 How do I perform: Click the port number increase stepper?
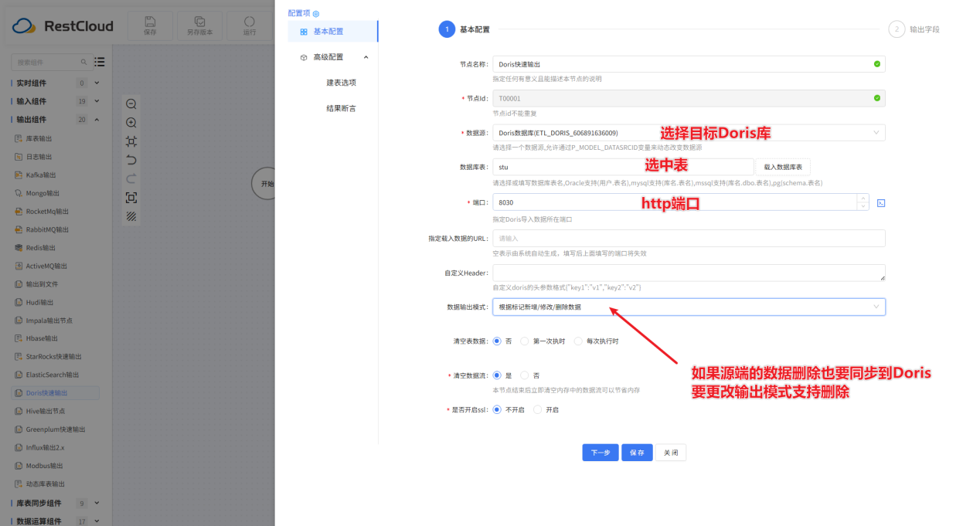point(863,198)
